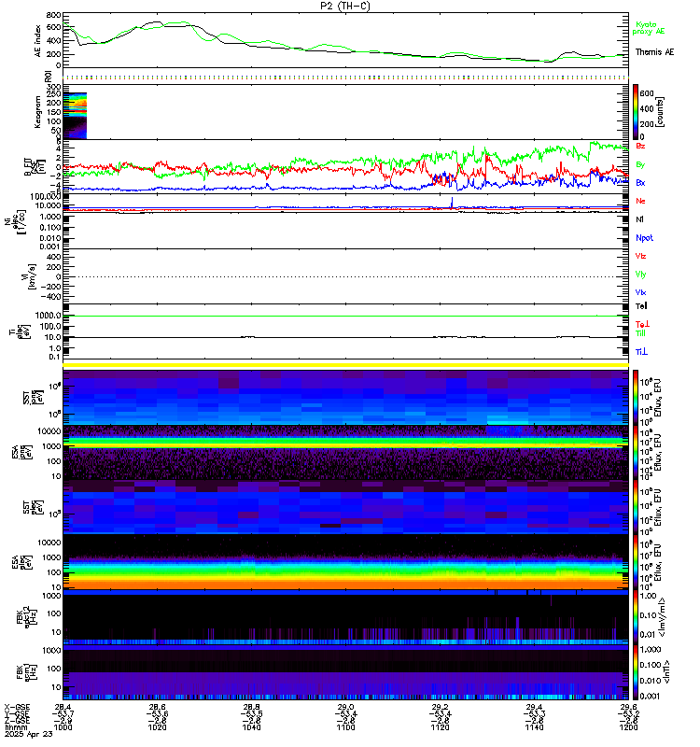Select the <|mV/m|> colorbar label

[x=662, y=617]
